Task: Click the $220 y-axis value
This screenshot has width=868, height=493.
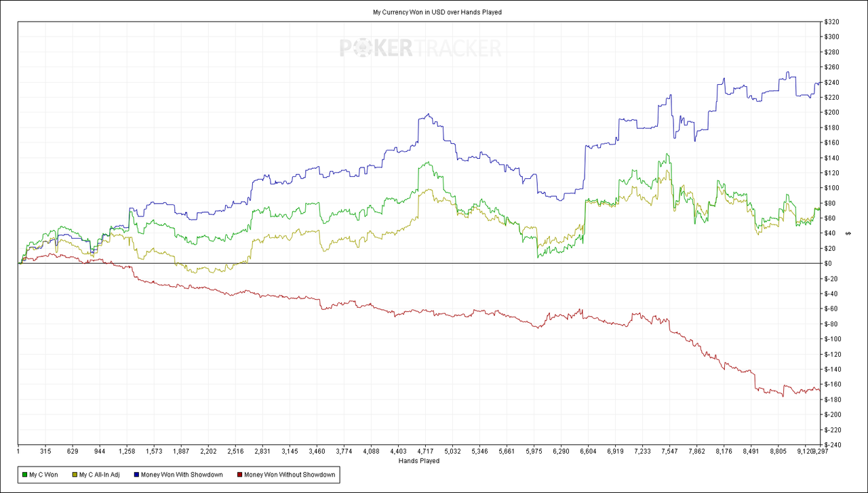Action: pyautogui.click(x=831, y=98)
